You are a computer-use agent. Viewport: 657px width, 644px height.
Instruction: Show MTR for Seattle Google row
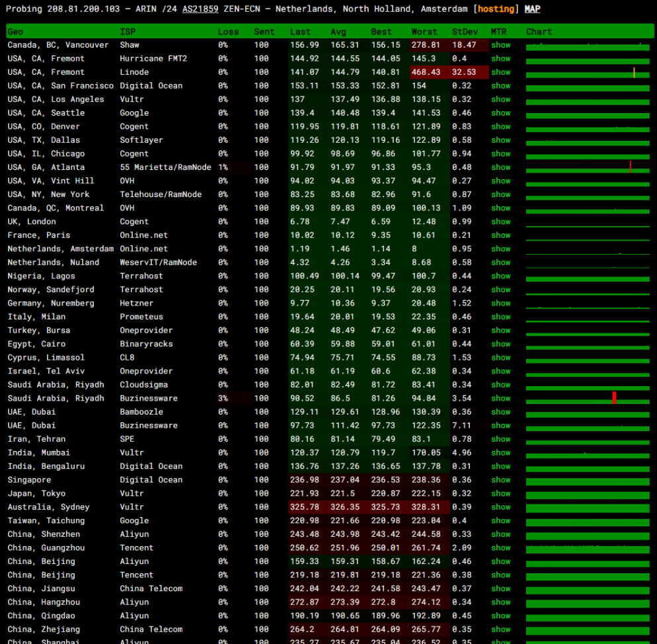pyautogui.click(x=501, y=113)
